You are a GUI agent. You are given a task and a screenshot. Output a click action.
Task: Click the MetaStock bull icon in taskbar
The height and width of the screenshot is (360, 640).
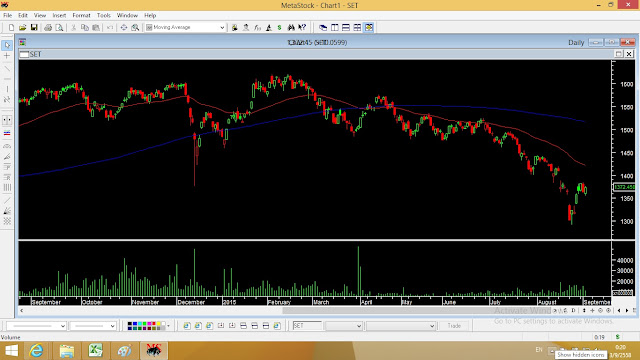153,351
